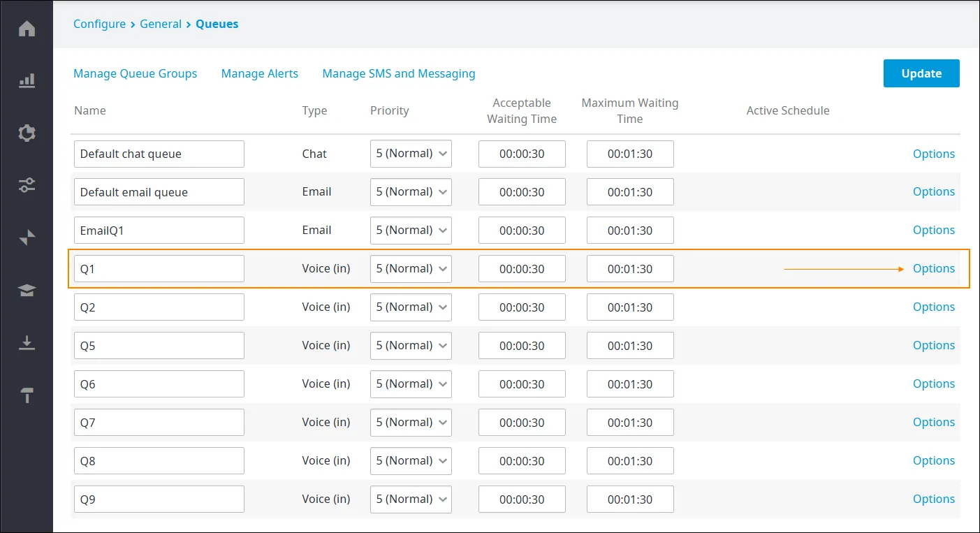This screenshot has height=533, width=980.
Task: Click the download icon in sidebar
Action: click(x=27, y=343)
